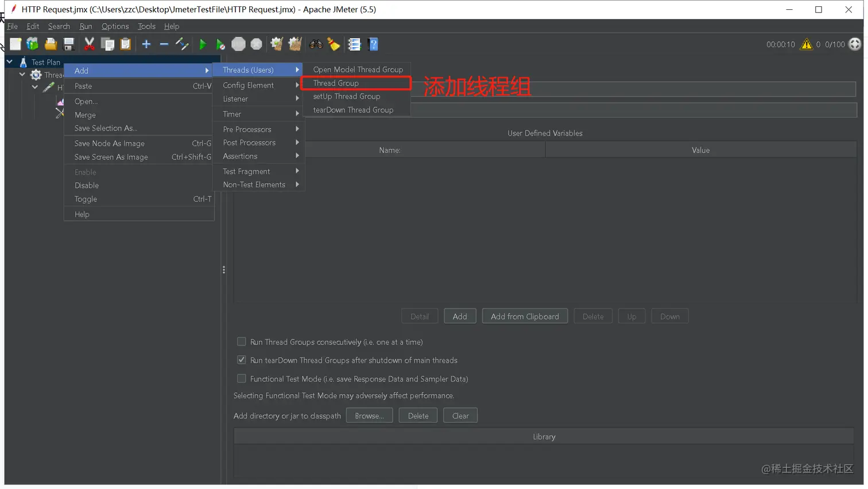Click the classpath Delete button
Screen dimensions: 868x489
[418, 416]
